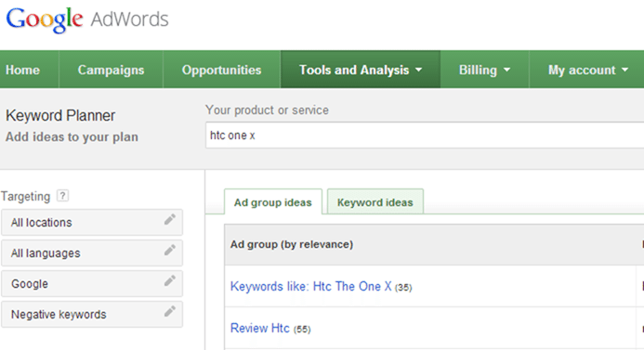Click the pencil icon in the Google row
Screen dimensions: 644x350
pos(170,280)
